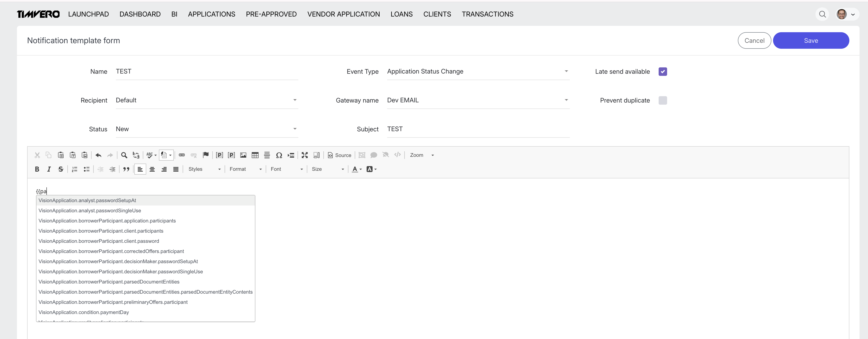Screen dimensions: 868x339
Task: Uncheck Late send available checkbox
Action: pos(662,71)
